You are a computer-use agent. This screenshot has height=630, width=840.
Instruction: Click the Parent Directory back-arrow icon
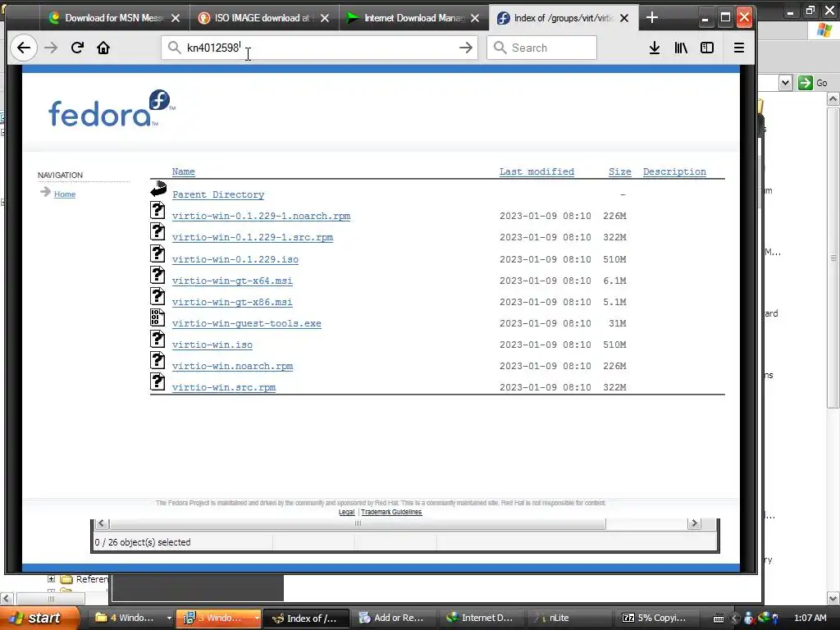(158, 189)
